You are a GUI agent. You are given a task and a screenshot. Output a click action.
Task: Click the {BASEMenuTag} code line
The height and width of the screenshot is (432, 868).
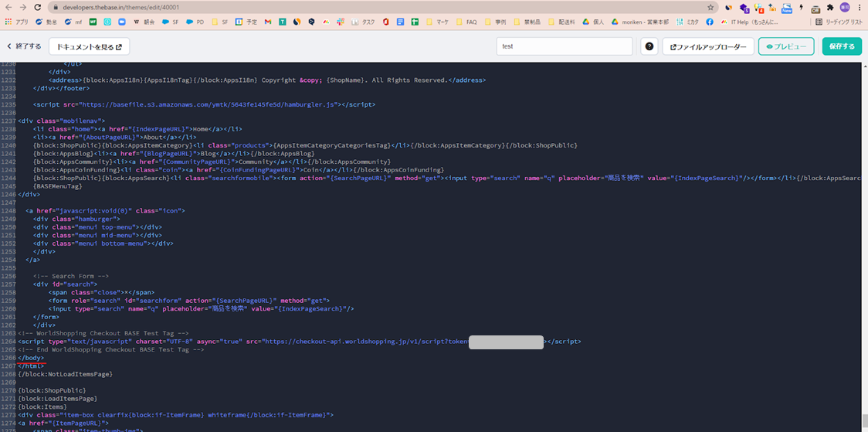tap(58, 186)
